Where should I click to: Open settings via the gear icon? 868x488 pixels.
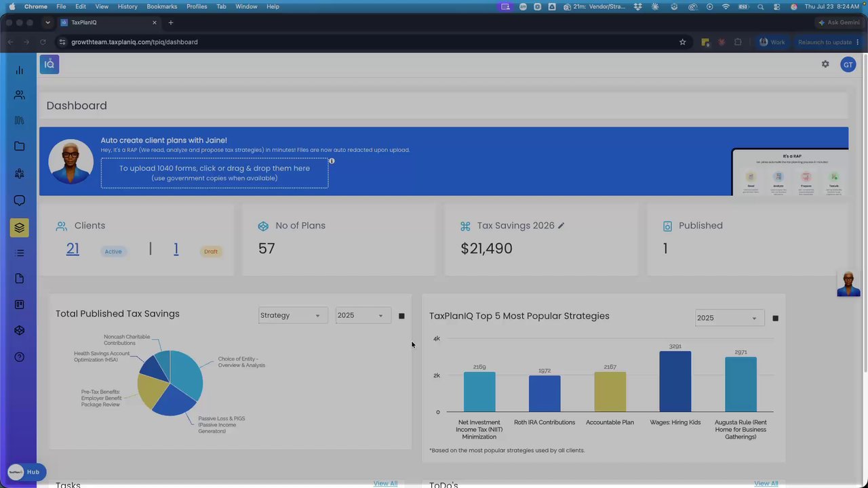tap(825, 64)
